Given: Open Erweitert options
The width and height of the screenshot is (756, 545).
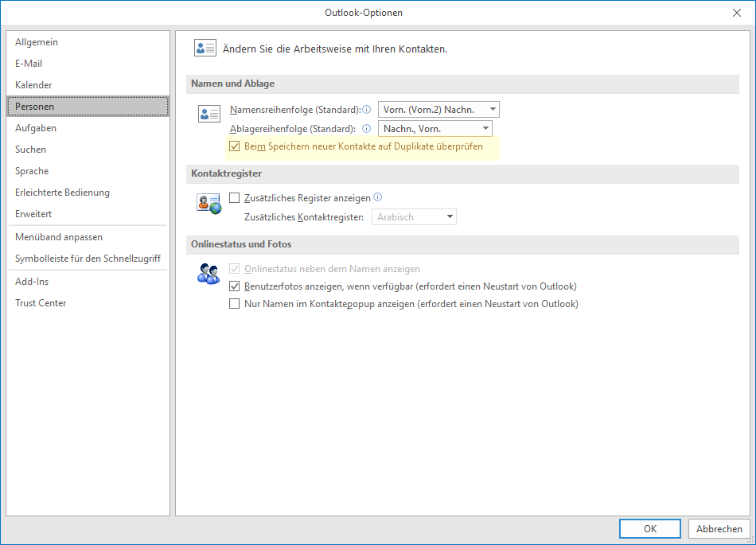Looking at the screenshot, I should pos(88,213).
